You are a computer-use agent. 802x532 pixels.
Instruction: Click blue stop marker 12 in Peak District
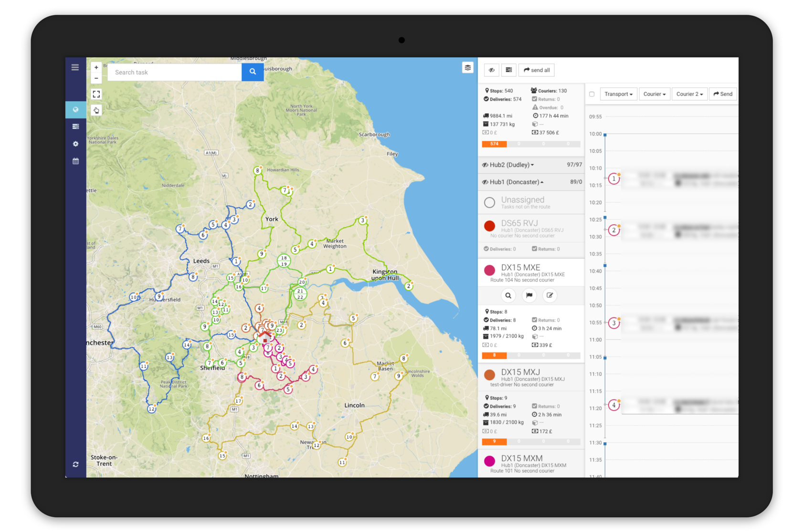pyautogui.click(x=151, y=409)
